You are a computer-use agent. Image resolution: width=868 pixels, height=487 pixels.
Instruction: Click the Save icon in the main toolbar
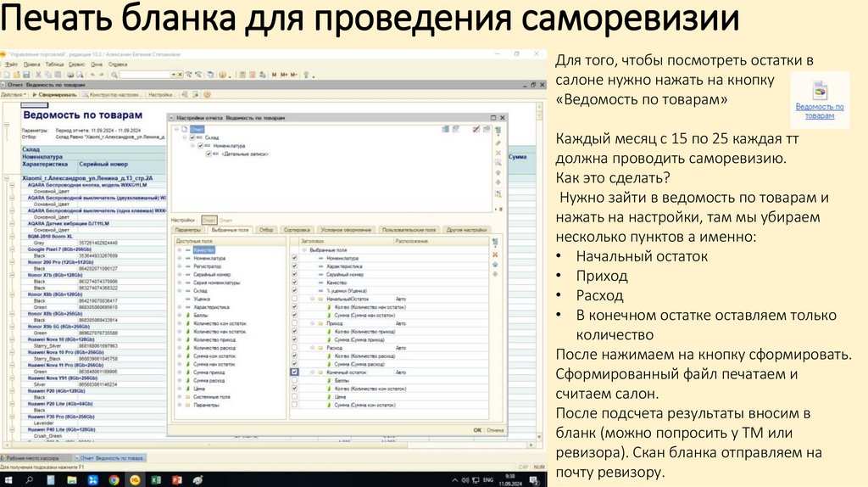click(x=26, y=75)
